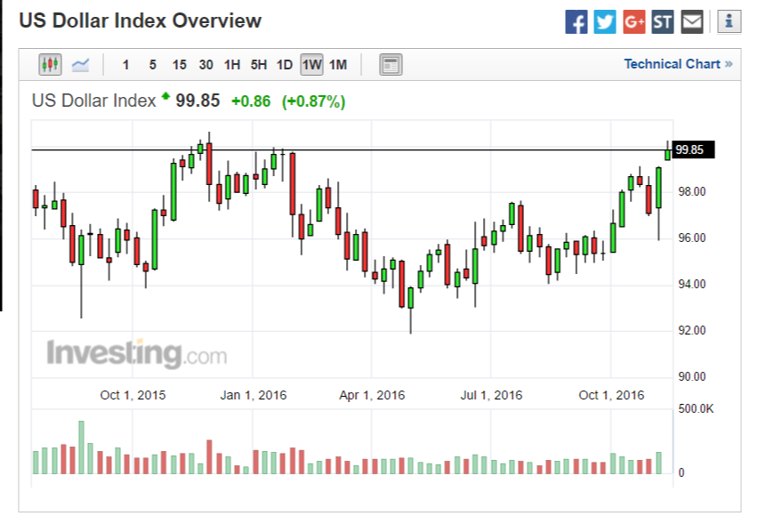Click the tallest green volume bar
The width and height of the screenshot is (758, 532).
point(81,447)
